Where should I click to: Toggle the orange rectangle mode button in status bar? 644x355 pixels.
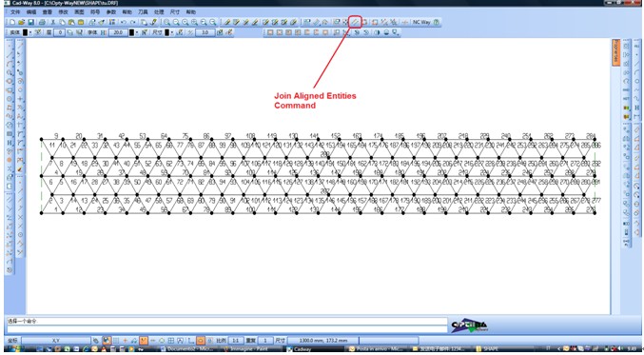tap(201, 341)
